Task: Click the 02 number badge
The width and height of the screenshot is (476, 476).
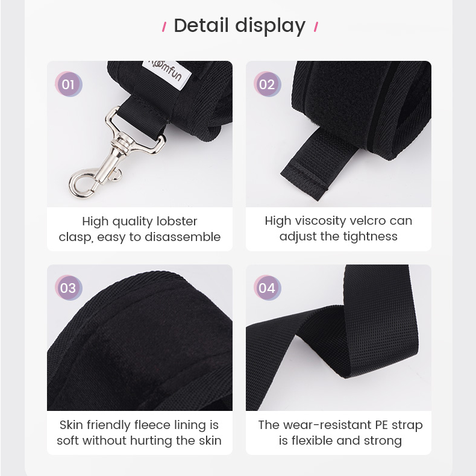Action: 268,84
